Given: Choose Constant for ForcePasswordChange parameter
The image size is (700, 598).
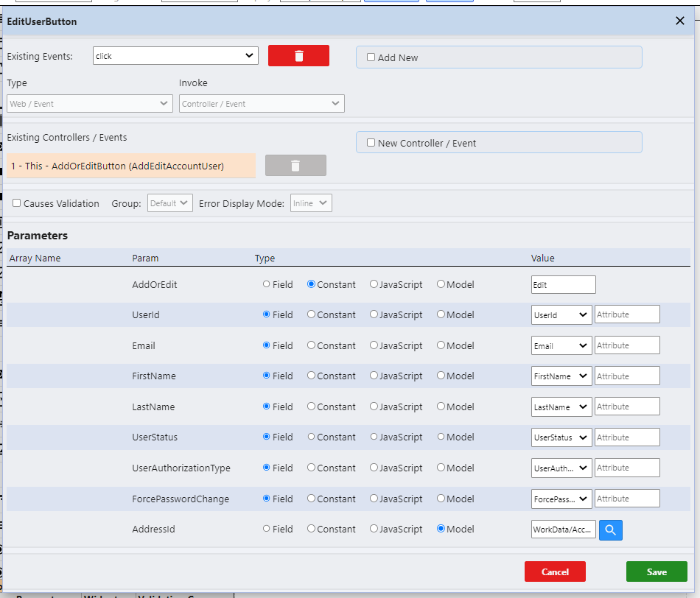Looking at the screenshot, I should (x=311, y=498).
